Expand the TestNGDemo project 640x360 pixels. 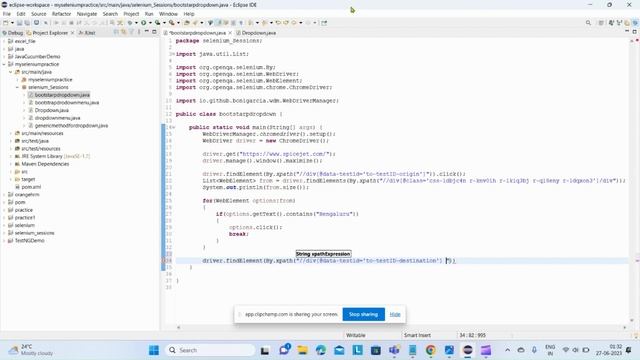4,241
